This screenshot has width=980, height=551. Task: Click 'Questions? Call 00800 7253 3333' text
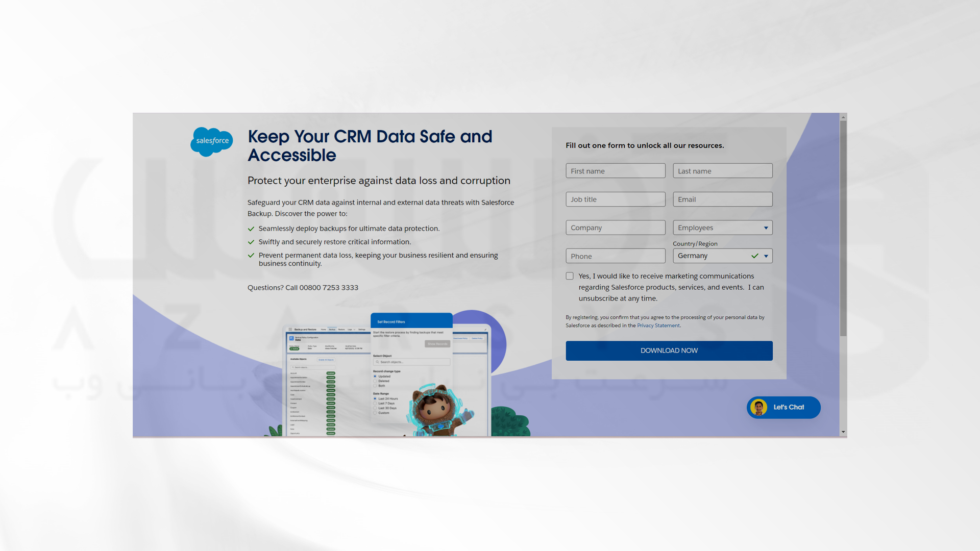tap(303, 288)
